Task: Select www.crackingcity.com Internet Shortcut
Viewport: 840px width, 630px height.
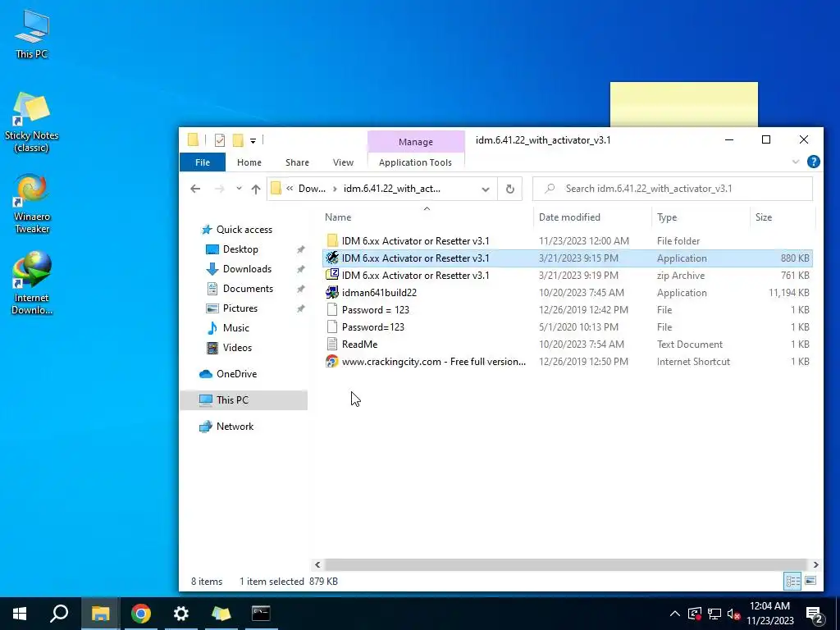Action: tap(568, 362)
